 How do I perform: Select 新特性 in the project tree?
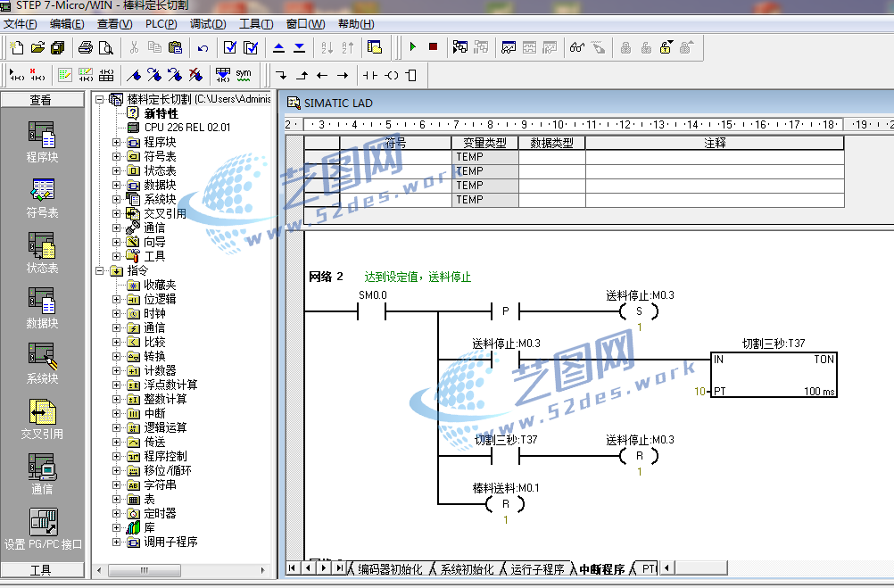pyautogui.click(x=161, y=113)
